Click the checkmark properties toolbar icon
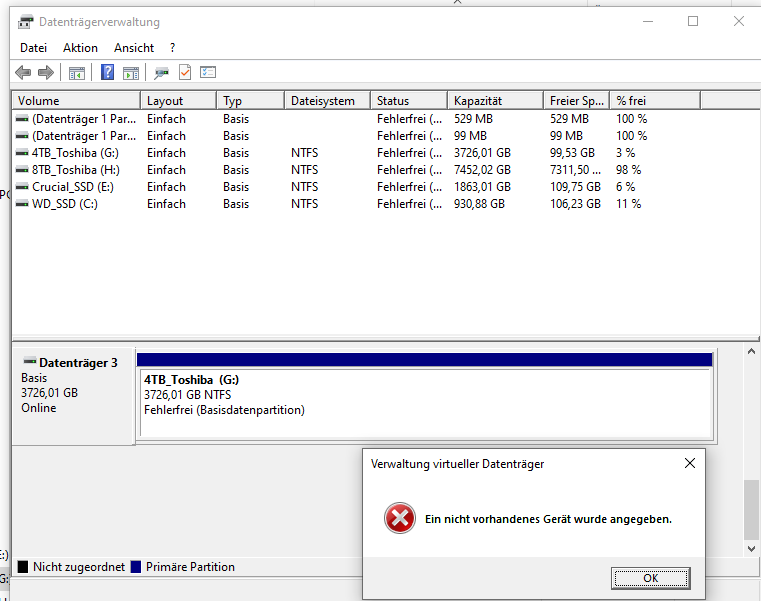Image resolution: width=761 pixels, height=601 pixels. tap(185, 72)
